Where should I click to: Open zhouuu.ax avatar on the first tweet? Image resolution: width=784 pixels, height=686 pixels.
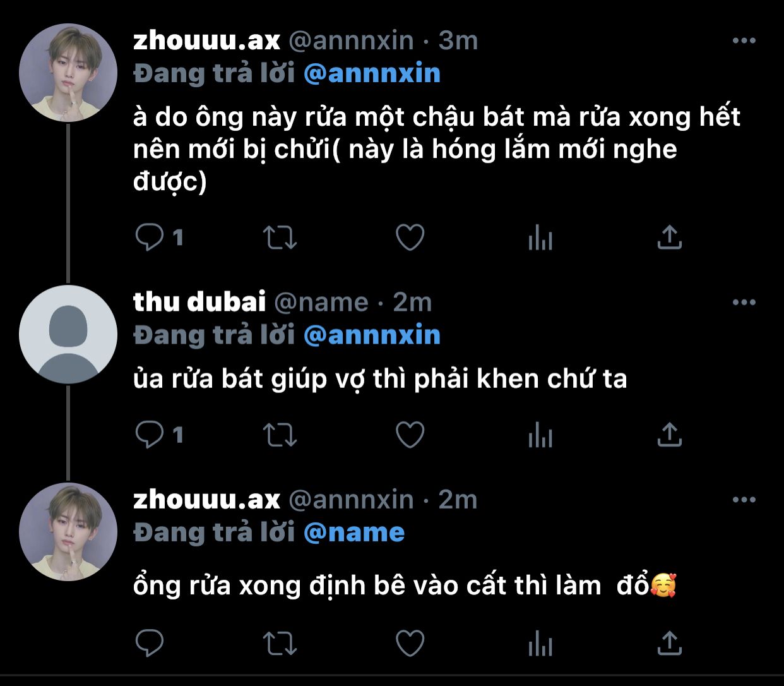click(x=68, y=73)
